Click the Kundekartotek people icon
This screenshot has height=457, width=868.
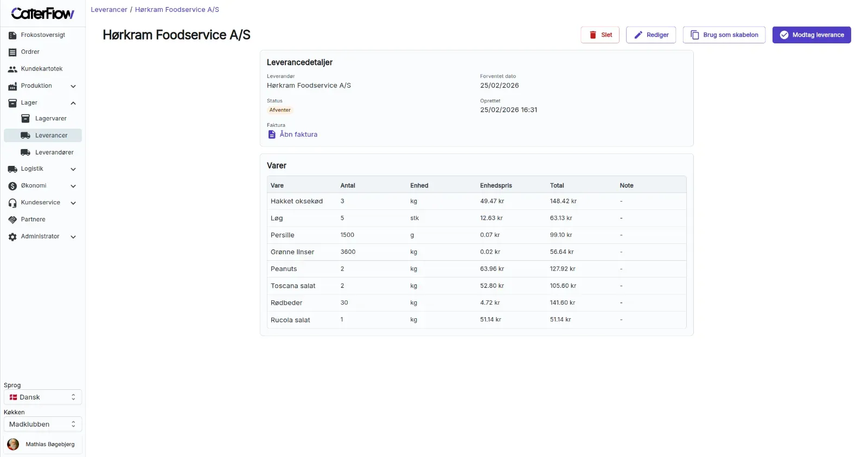(x=12, y=69)
